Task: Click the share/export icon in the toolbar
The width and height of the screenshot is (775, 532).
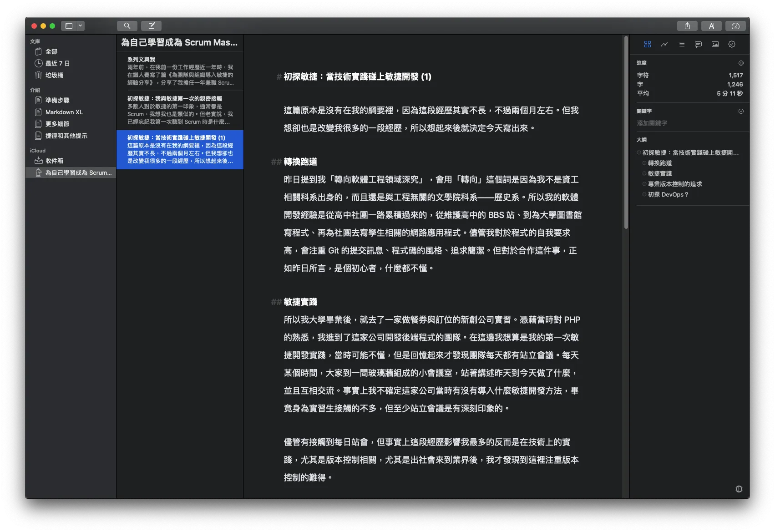Action: tap(688, 25)
